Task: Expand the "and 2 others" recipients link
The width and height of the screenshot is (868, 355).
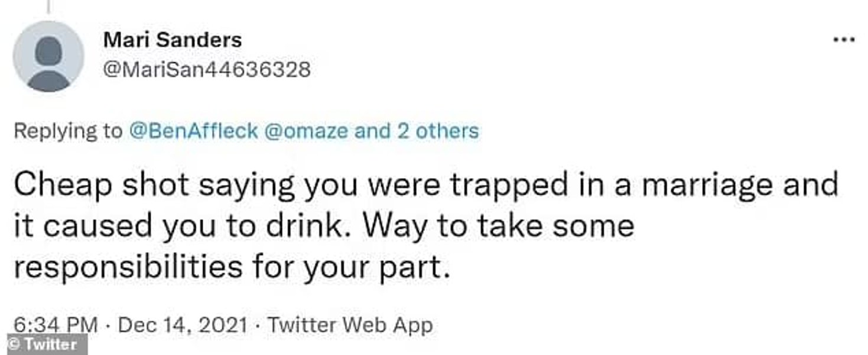Action: 417,131
